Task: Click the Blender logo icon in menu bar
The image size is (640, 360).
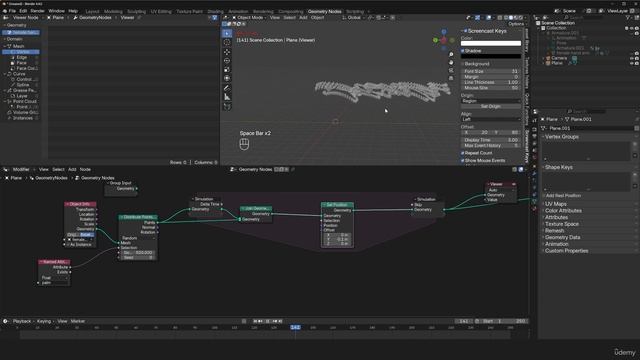Action: (x=4, y=11)
